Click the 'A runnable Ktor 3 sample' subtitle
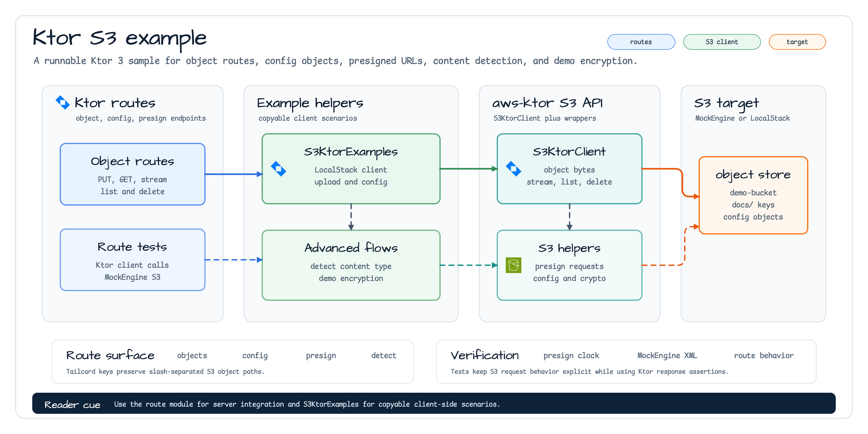868x434 pixels. click(x=335, y=61)
